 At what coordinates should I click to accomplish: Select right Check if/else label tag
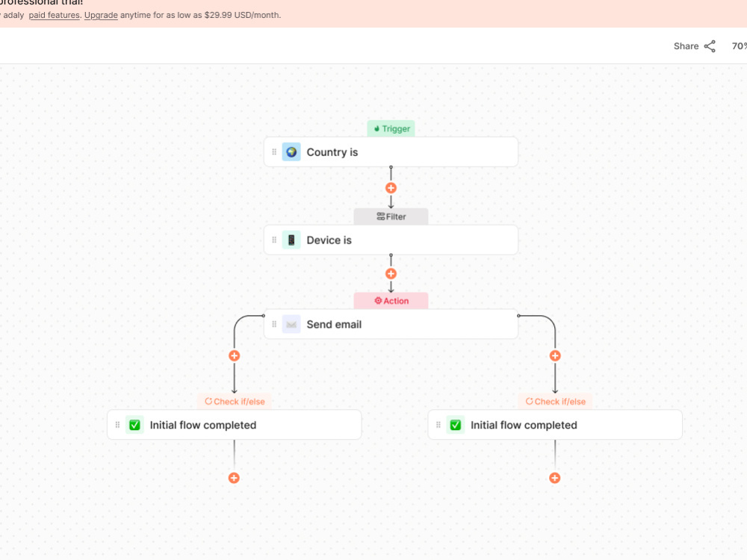coord(555,402)
